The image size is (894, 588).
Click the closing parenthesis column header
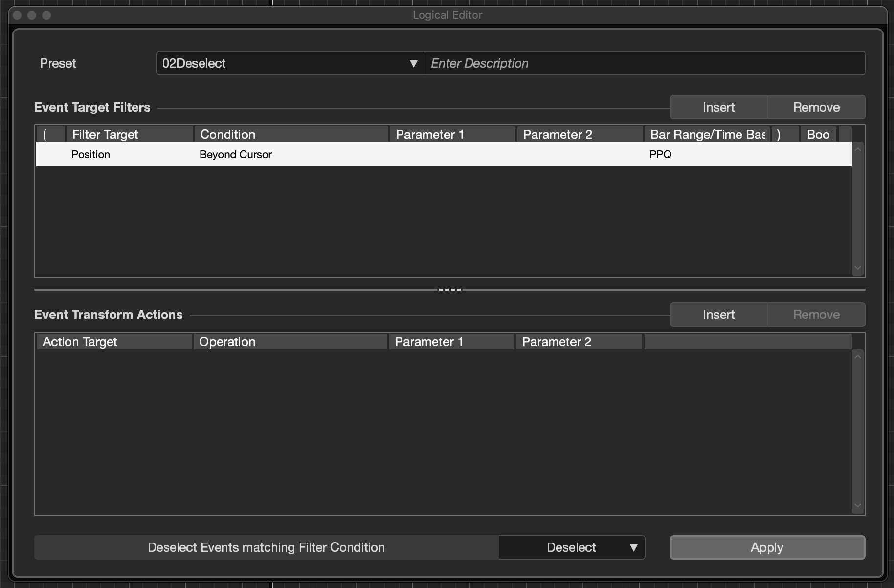[785, 135]
